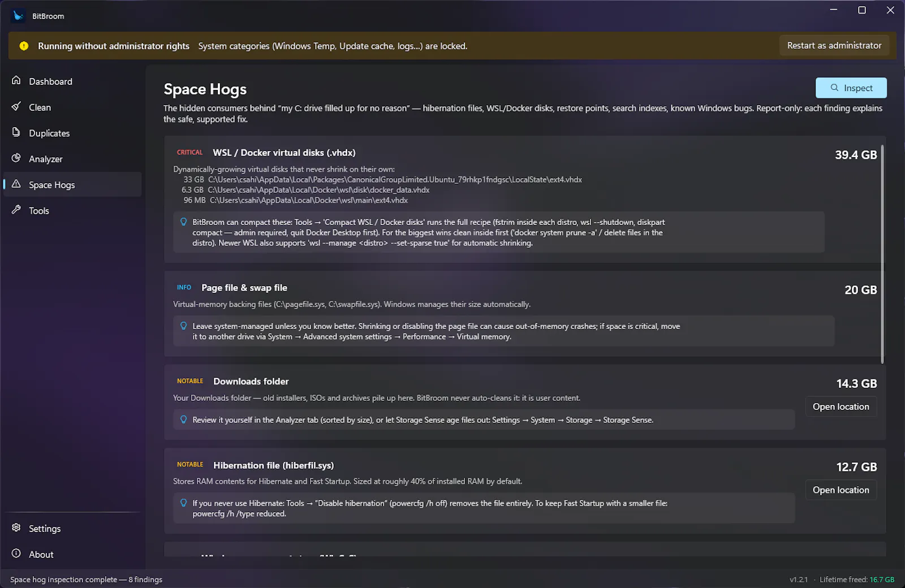
Task: Click the 12.7 GB size value
Action: pyautogui.click(x=856, y=468)
